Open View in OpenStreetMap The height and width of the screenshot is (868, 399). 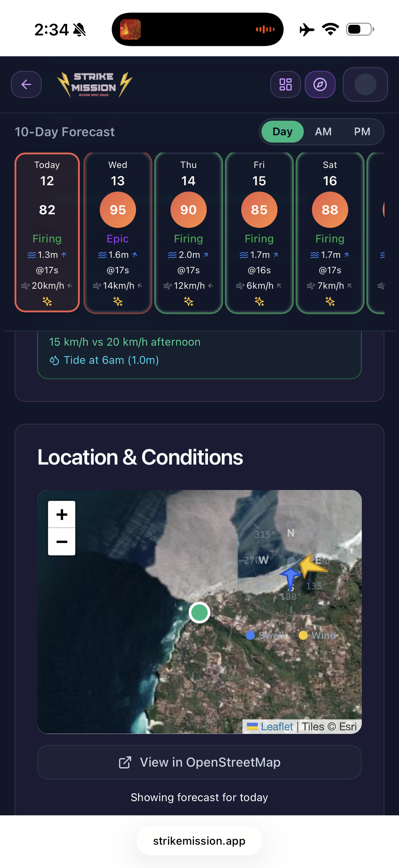coord(199,762)
